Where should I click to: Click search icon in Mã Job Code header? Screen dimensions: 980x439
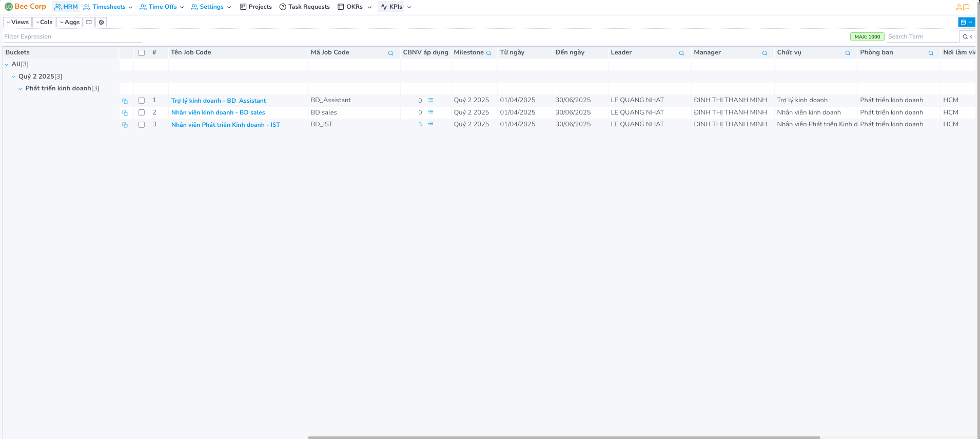(390, 53)
